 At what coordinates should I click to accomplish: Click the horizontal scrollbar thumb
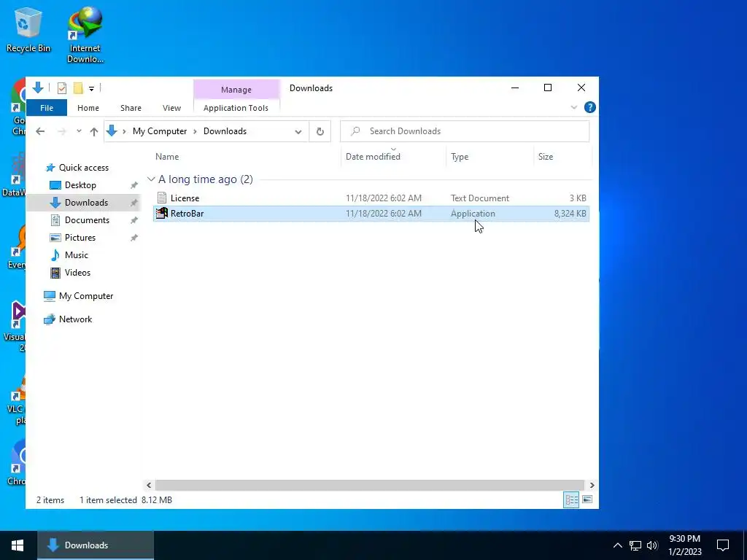(x=370, y=485)
